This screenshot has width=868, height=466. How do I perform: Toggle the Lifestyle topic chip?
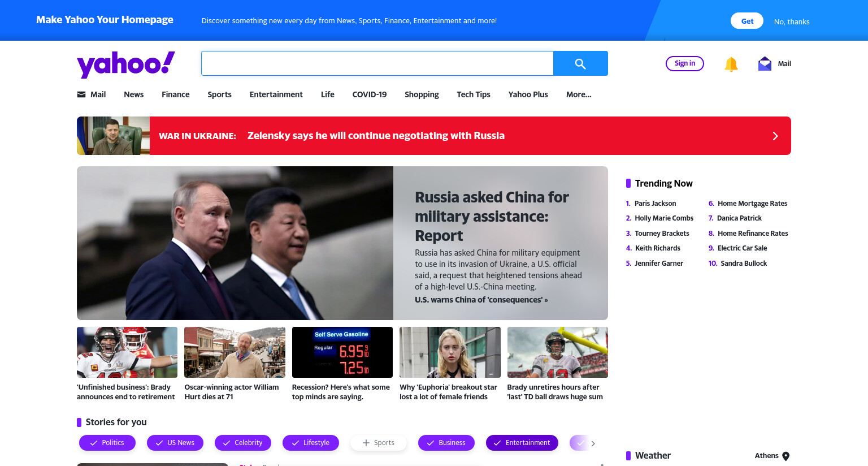pyautogui.click(x=311, y=443)
